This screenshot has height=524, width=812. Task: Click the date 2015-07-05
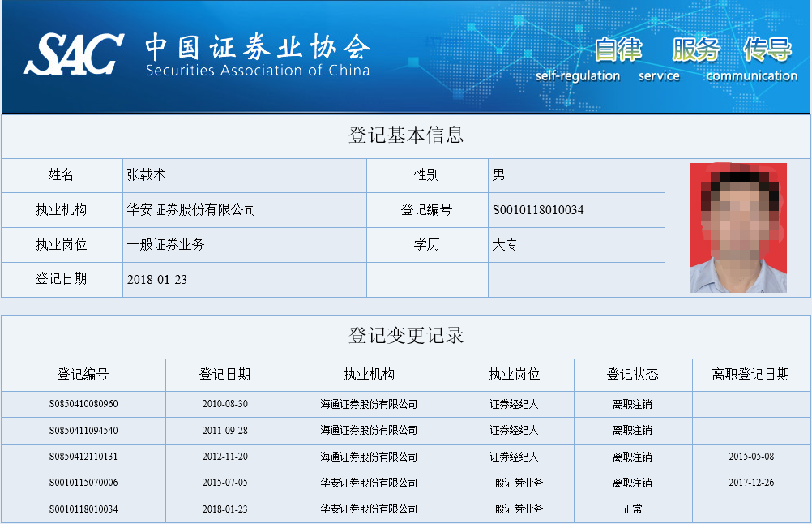tap(224, 483)
